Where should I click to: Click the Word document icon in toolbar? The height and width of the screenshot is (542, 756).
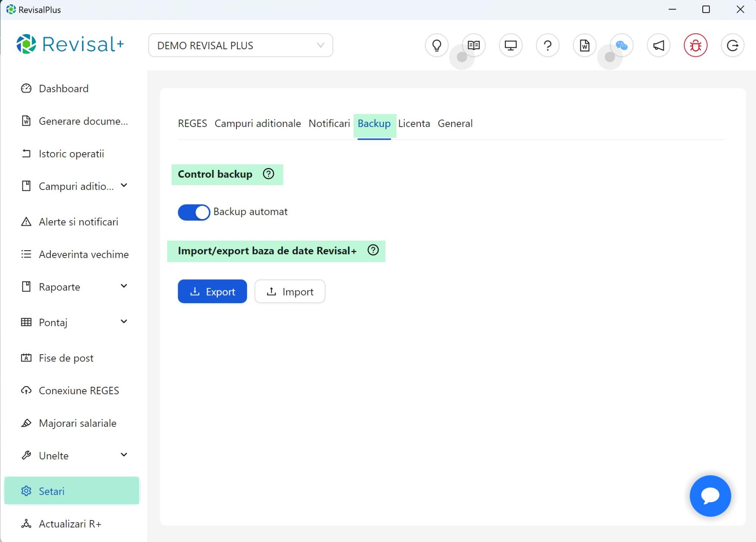[585, 45]
